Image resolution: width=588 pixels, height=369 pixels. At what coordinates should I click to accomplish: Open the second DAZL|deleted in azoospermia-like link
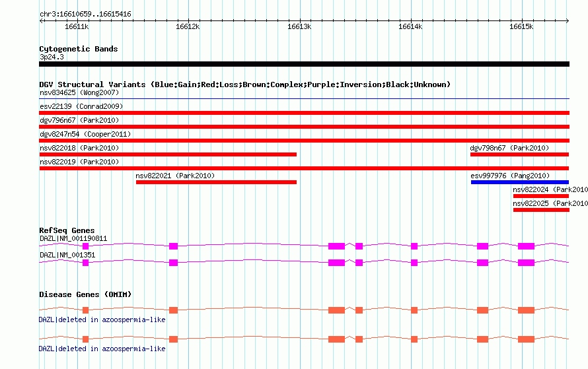click(102, 349)
